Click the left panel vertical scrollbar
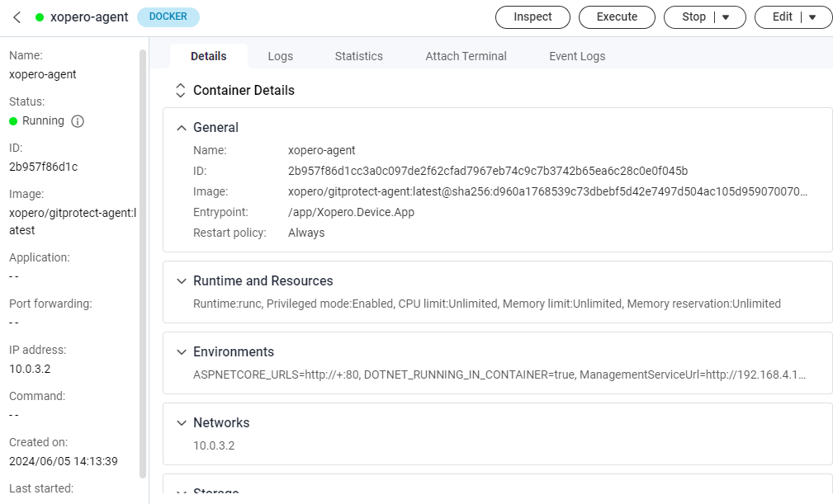Image resolution: width=833 pixels, height=504 pixels. (x=143, y=247)
